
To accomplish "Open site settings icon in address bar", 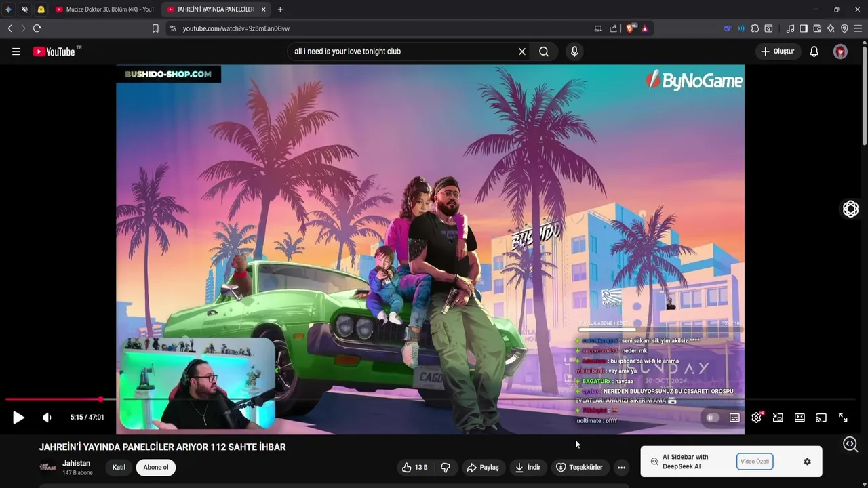I will pos(173,28).
